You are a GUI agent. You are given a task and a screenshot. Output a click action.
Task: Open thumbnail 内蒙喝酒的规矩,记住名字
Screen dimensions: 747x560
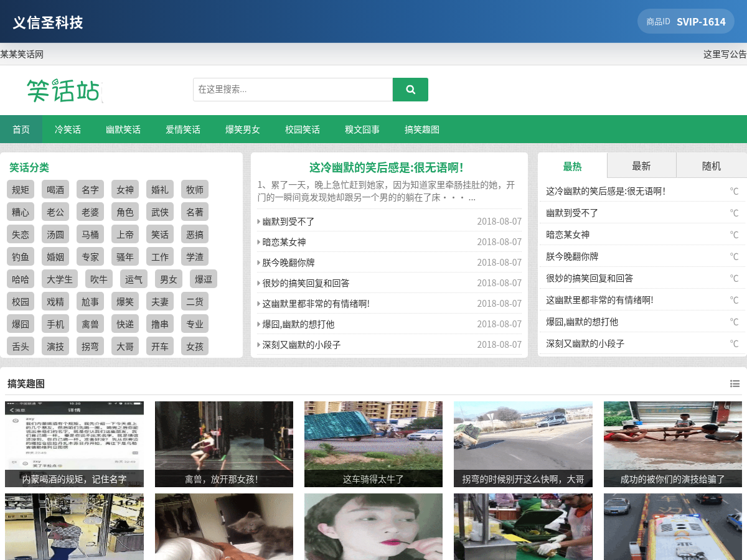click(x=74, y=444)
